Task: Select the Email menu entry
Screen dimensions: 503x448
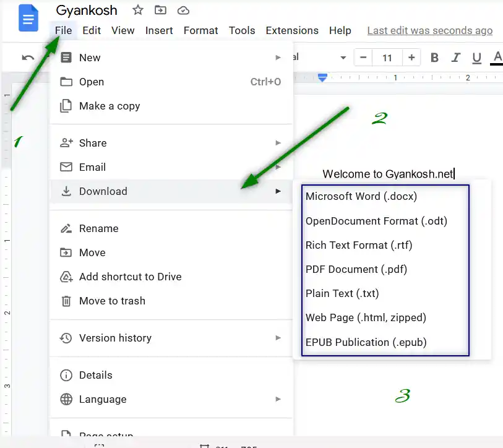Action: [x=171, y=167]
